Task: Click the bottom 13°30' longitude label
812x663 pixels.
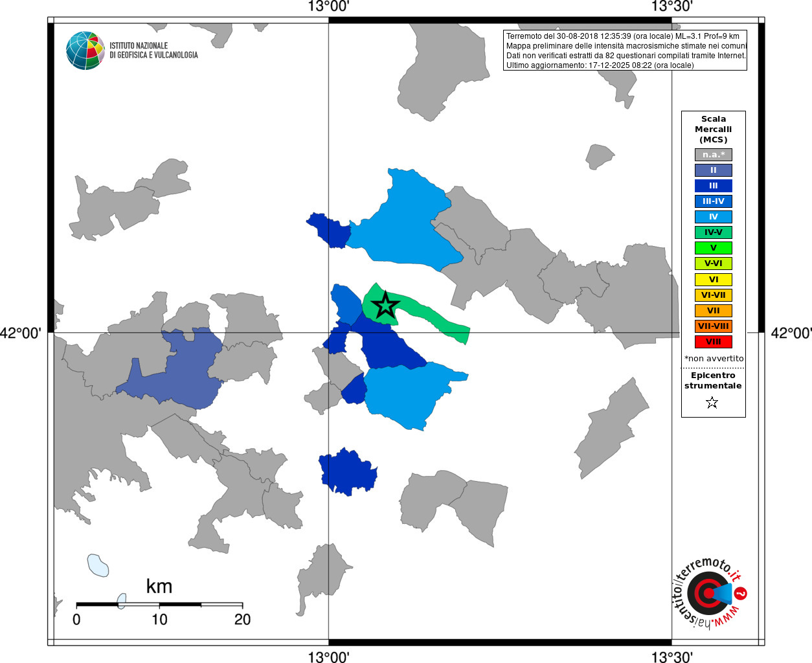Action: [x=671, y=657]
